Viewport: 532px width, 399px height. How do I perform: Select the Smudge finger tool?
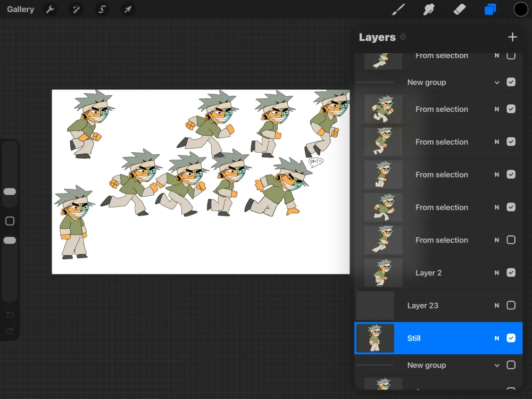[x=429, y=9]
